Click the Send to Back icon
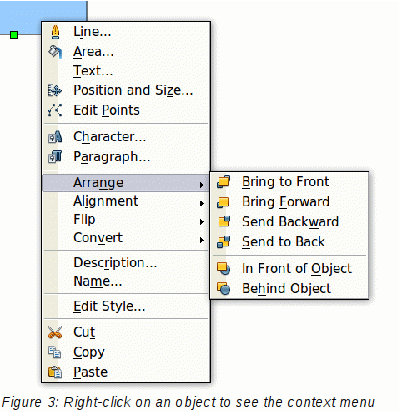The width and height of the screenshot is (400, 413). (223, 242)
